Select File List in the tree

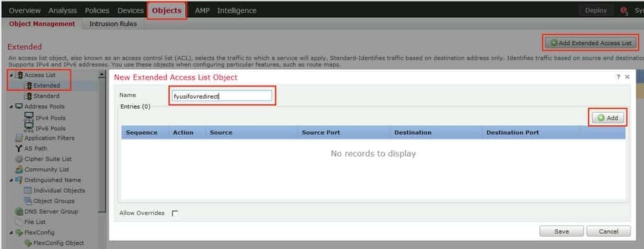[35, 222]
